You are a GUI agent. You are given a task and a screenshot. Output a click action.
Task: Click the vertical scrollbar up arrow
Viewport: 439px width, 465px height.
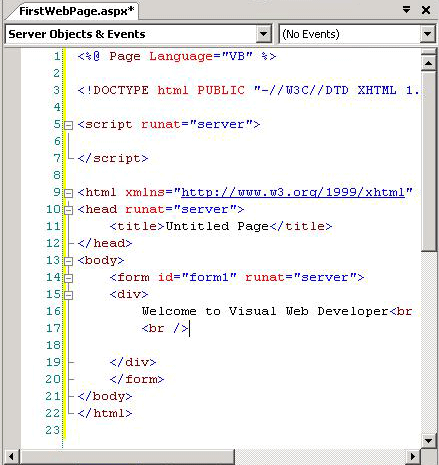click(429, 63)
